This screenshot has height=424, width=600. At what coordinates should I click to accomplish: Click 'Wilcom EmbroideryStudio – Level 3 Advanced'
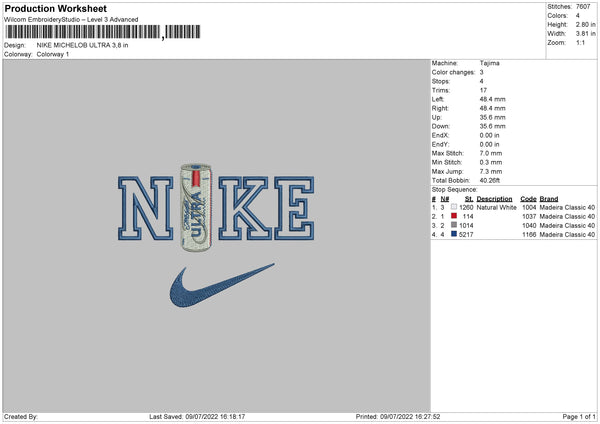pyautogui.click(x=71, y=20)
